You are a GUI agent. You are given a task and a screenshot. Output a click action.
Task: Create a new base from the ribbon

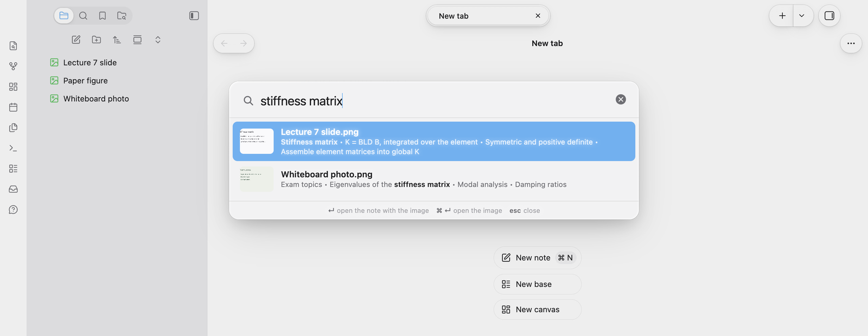click(14, 169)
